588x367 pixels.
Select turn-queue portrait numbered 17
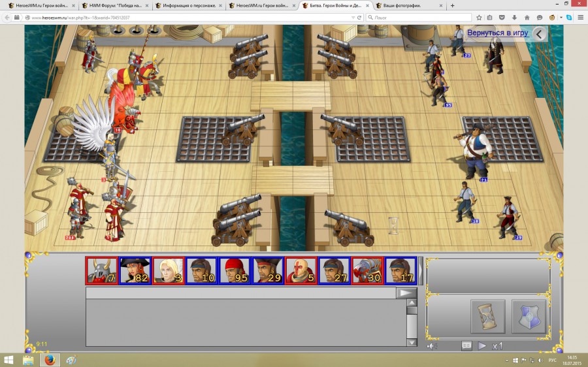tap(401, 270)
